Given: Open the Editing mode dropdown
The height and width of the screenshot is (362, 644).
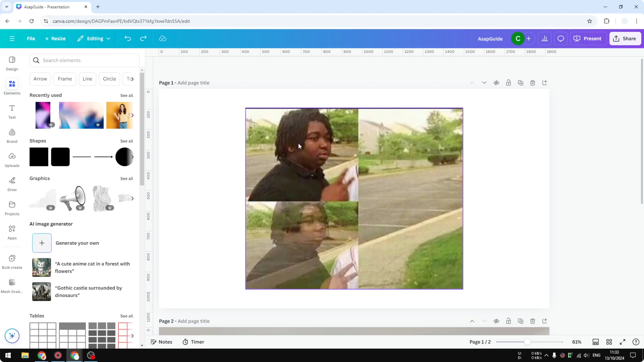Looking at the screenshot, I should click(x=94, y=38).
